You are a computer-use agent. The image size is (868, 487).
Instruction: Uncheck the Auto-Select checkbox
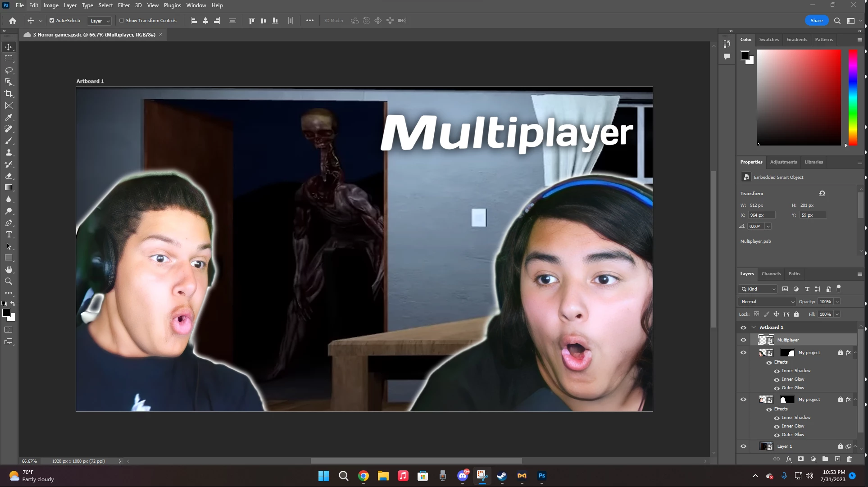tap(52, 21)
